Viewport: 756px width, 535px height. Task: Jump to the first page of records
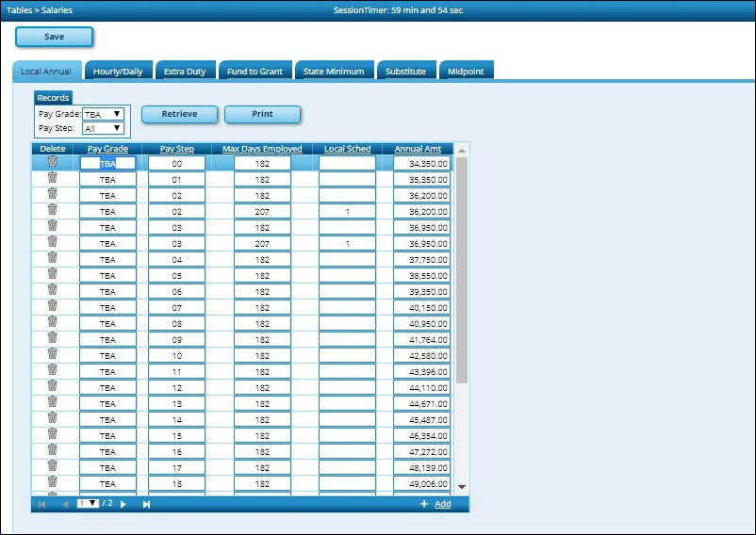point(41,505)
